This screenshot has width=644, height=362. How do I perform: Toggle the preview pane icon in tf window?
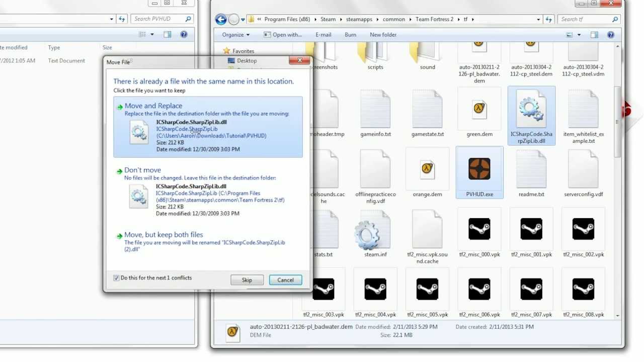pos(594,35)
